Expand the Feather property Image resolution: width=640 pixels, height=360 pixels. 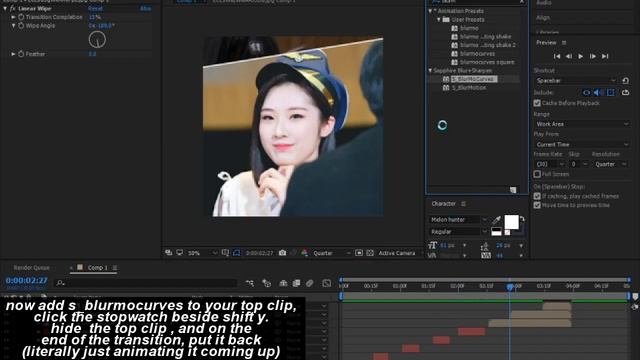pyautogui.click(x=13, y=54)
